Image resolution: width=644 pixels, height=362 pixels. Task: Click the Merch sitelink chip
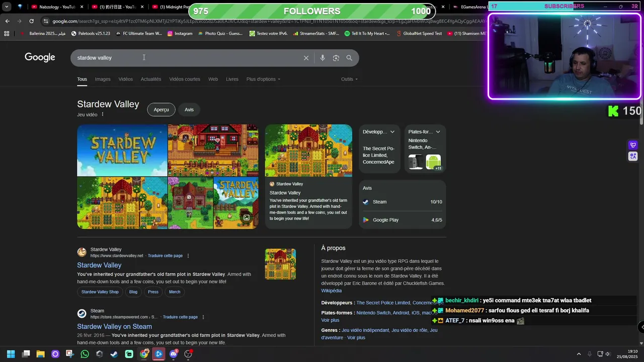pos(175,292)
